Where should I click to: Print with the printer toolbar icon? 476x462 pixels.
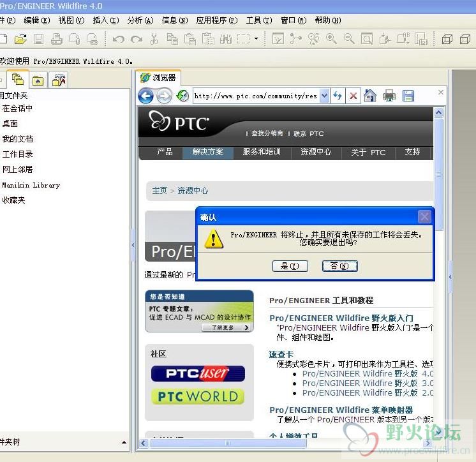click(56, 39)
